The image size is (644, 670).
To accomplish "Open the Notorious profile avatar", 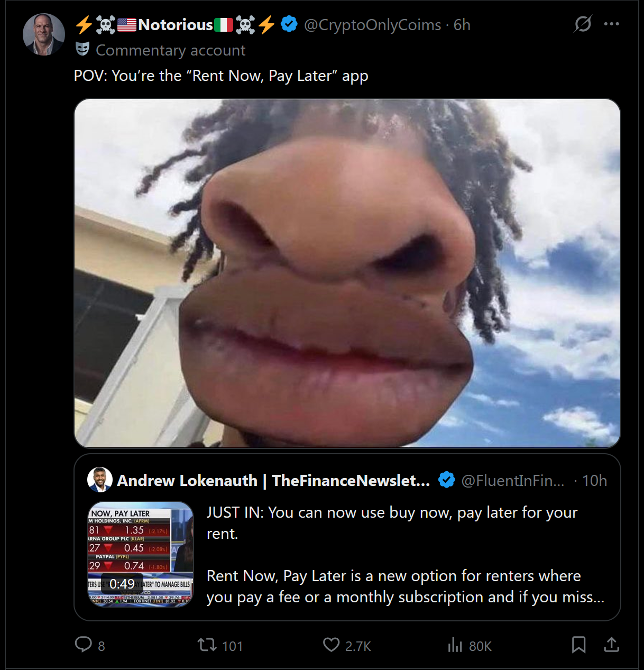I will pyautogui.click(x=44, y=35).
